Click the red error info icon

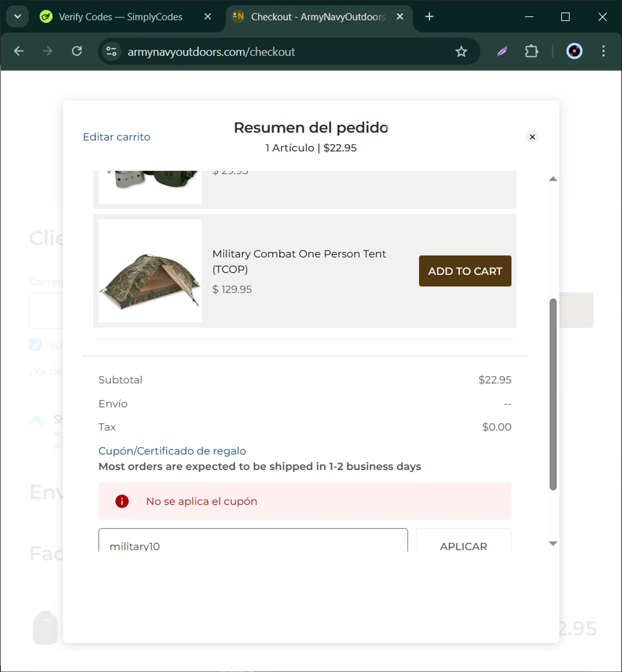tap(122, 501)
